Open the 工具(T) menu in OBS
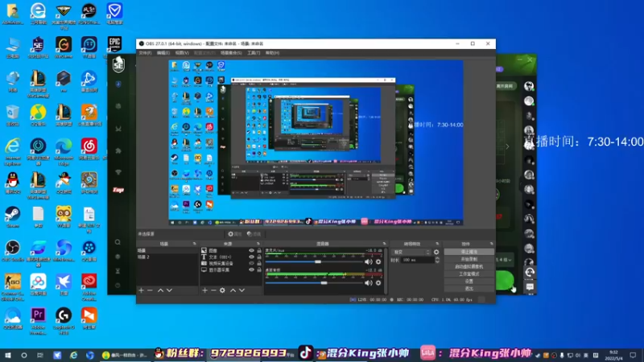Viewport: 644px width, 362px height. coord(254,53)
